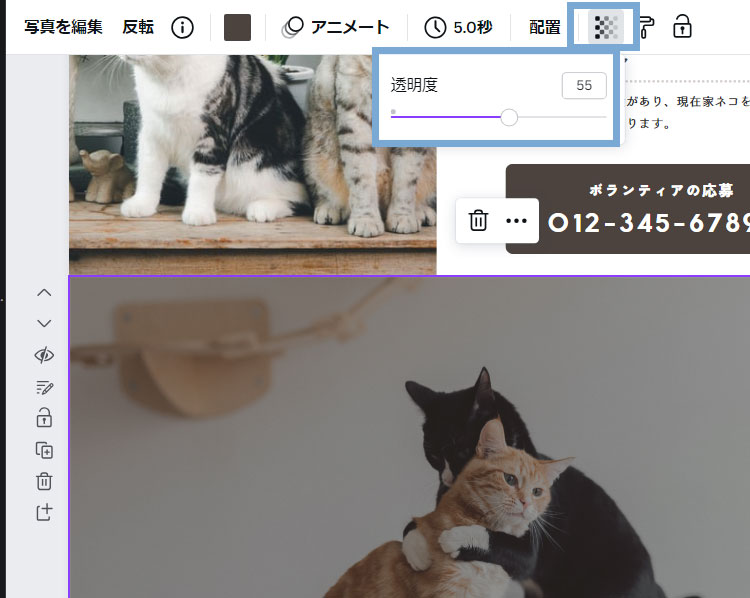Move page down with the down chevron
The image size is (750, 598).
click(44, 323)
